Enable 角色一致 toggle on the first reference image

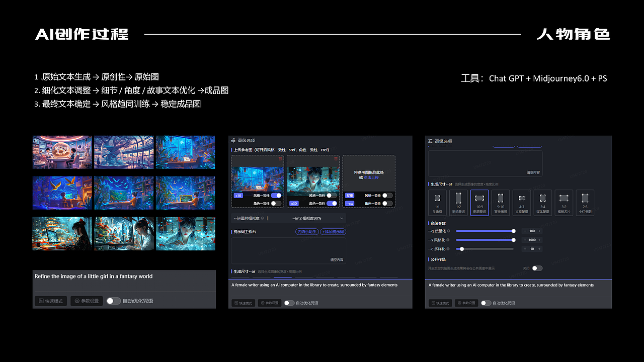pyautogui.click(x=276, y=204)
